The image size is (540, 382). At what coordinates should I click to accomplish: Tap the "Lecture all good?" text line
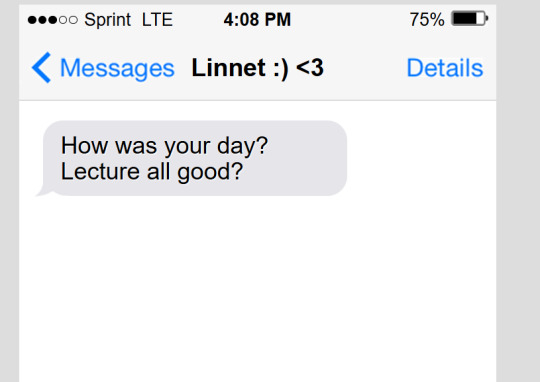pyautogui.click(x=152, y=172)
